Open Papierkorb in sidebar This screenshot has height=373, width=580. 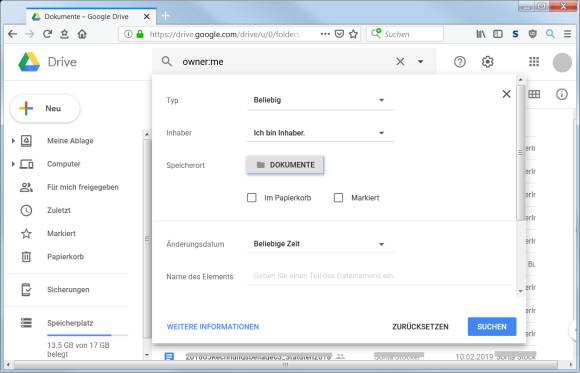[x=65, y=256]
